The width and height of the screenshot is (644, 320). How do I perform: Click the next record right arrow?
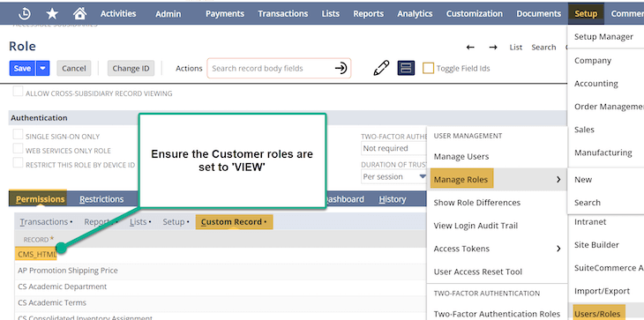point(493,48)
